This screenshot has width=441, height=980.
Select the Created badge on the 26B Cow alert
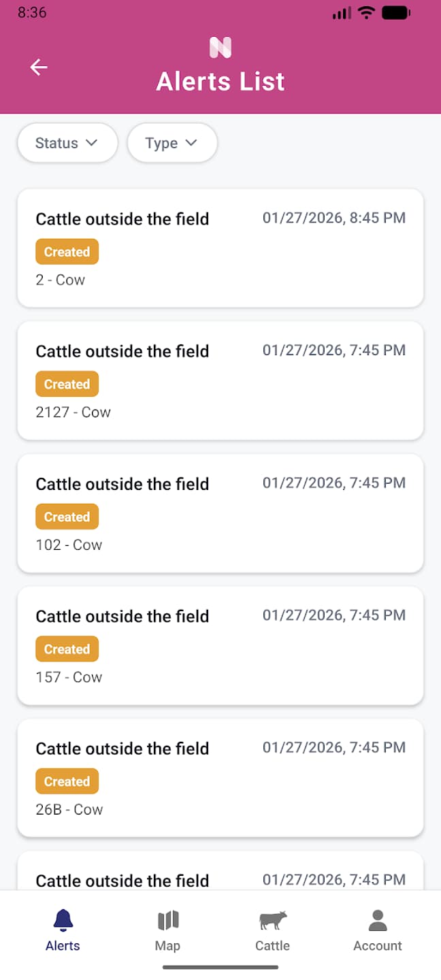(67, 781)
